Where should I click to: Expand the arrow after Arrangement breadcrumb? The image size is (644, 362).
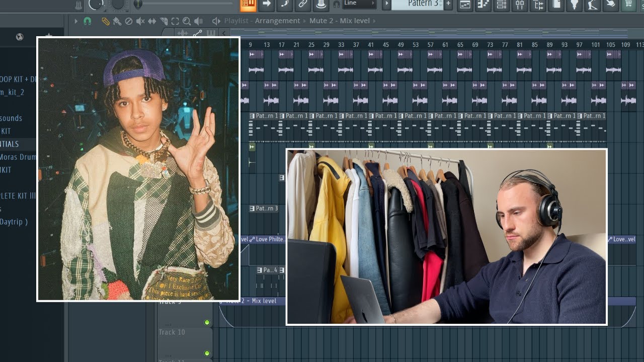tap(303, 21)
